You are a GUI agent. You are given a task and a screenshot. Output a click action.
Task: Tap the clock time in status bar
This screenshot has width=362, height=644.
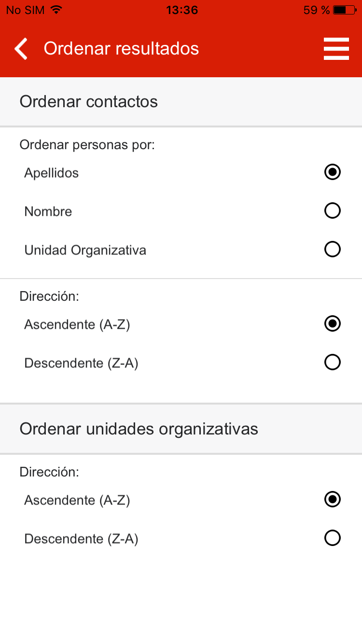[182, 10]
